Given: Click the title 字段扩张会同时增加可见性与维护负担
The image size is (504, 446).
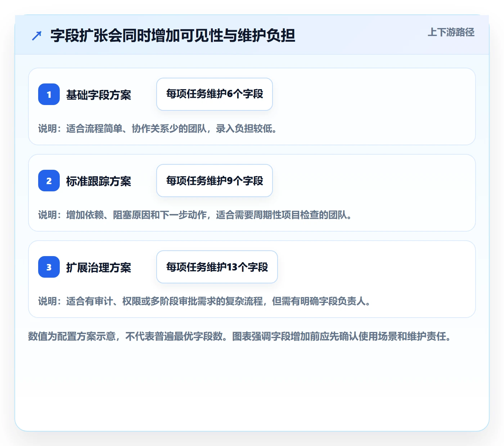Looking at the screenshot, I should pos(173,36).
